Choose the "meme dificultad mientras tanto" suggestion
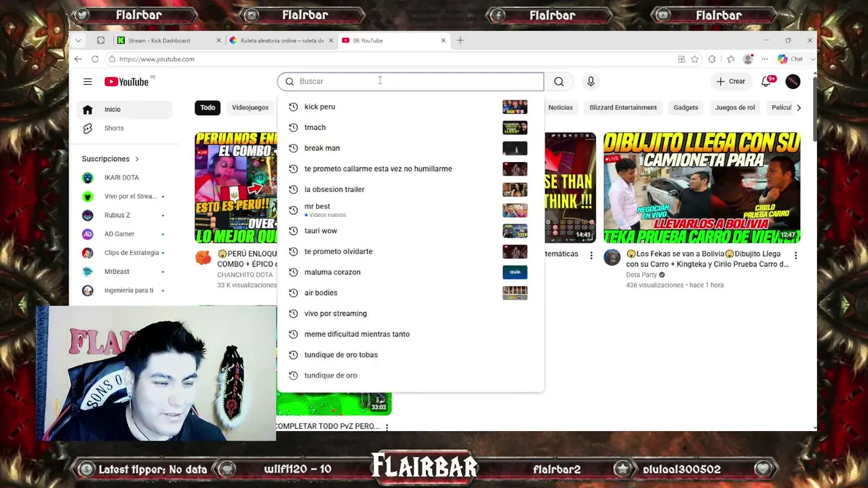 tap(410, 334)
